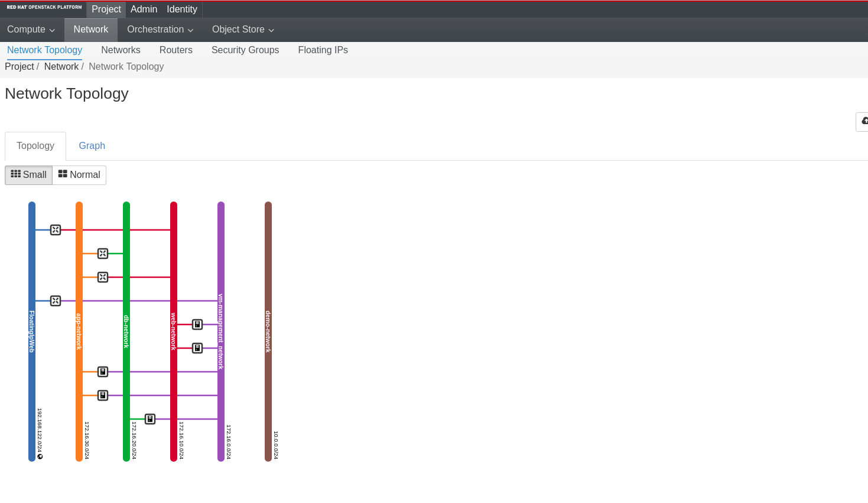This screenshot has width=868, height=503.
Task: Select the lower instance icon on web-network
Action: pyautogui.click(x=197, y=348)
